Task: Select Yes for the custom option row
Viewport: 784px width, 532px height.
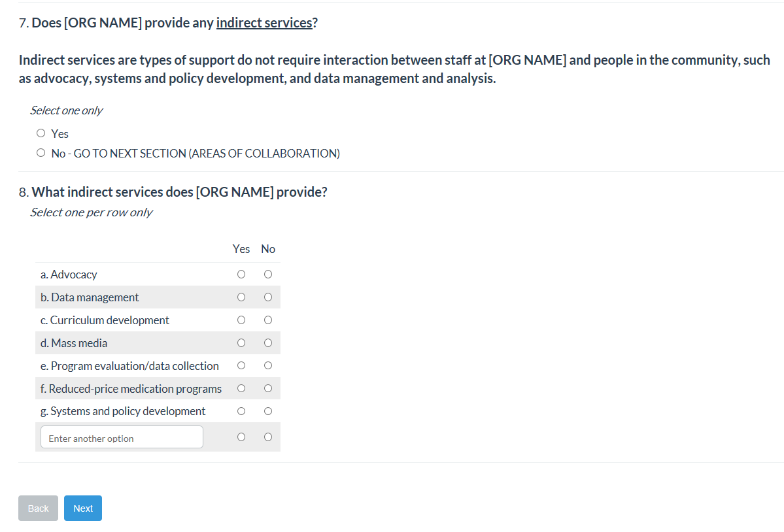Action: coord(241,437)
